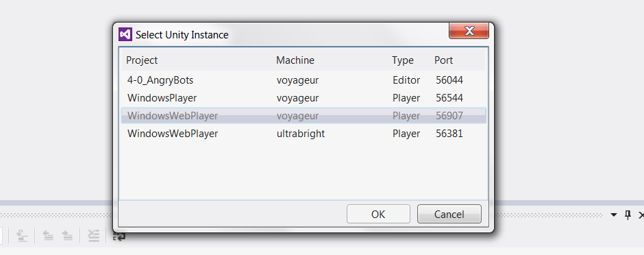This screenshot has width=644, height=255.
Task: Go to Next Message toolbar icon
Action: pyautogui.click(x=67, y=236)
